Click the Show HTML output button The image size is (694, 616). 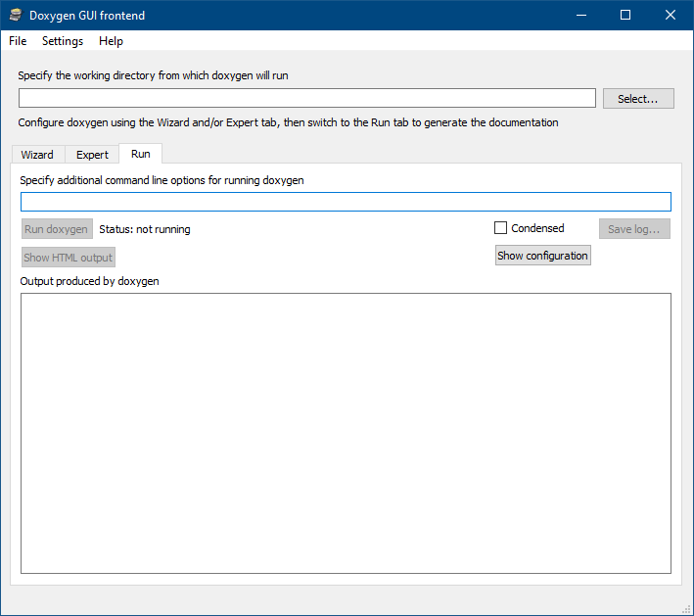[69, 258]
